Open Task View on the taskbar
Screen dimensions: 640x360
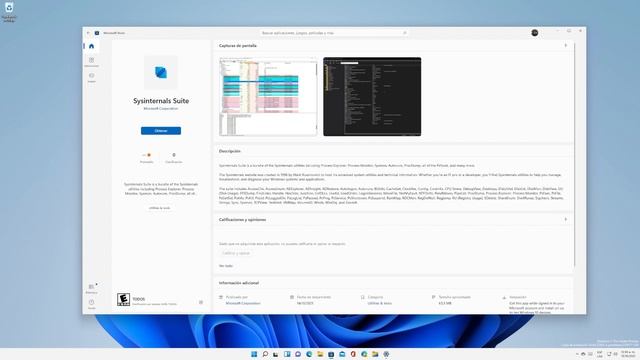tap(276, 354)
